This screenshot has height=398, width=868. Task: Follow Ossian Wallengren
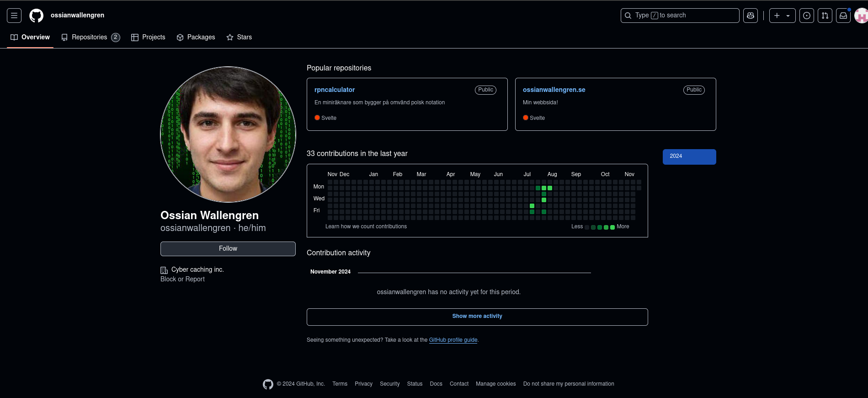click(228, 249)
